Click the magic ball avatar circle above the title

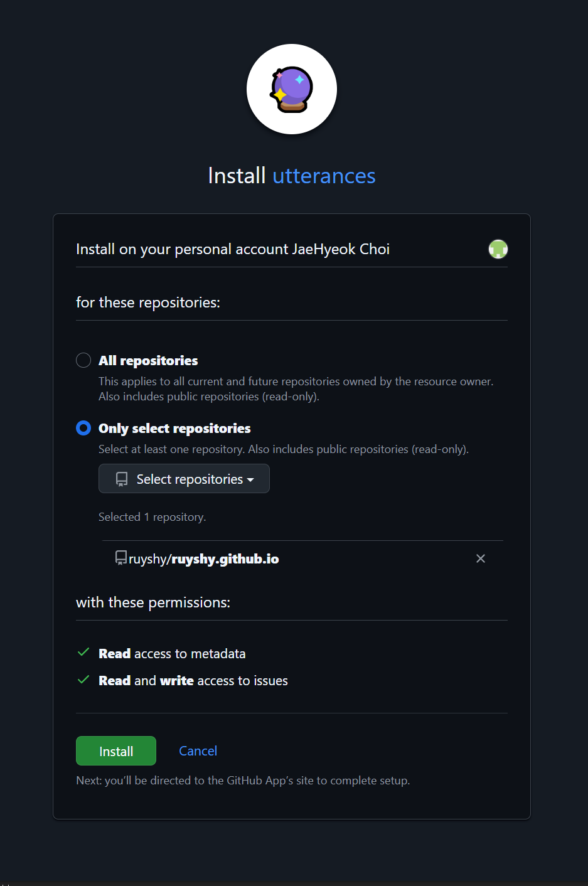(x=291, y=88)
